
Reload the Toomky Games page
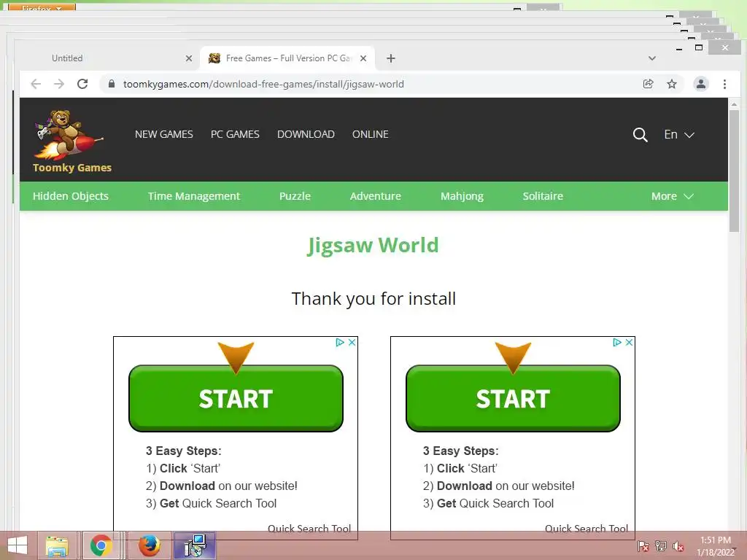[x=82, y=85]
